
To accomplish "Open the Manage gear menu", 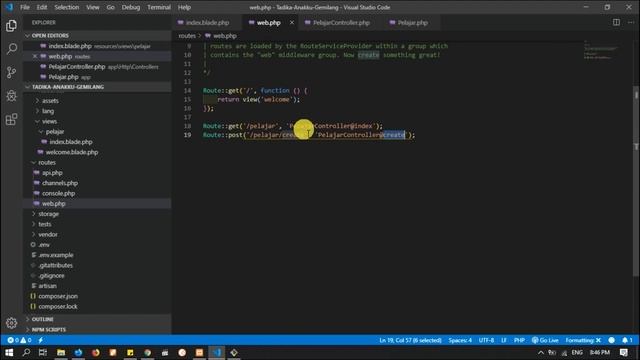I will pyautogui.click(x=11, y=323).
